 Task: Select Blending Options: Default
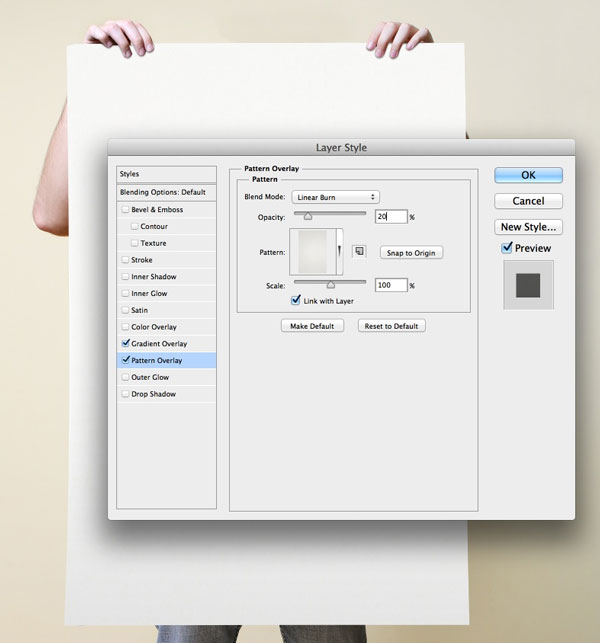point(167,192)
